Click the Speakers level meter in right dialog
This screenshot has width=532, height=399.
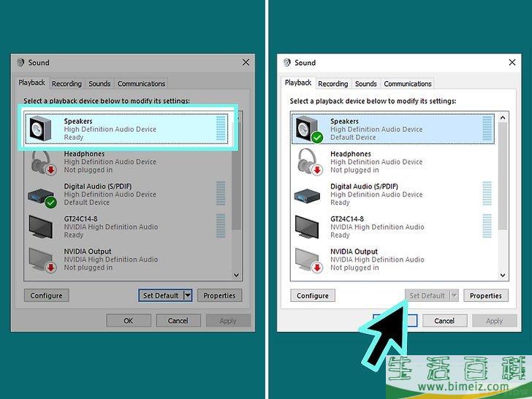click(x=487, y=129)
